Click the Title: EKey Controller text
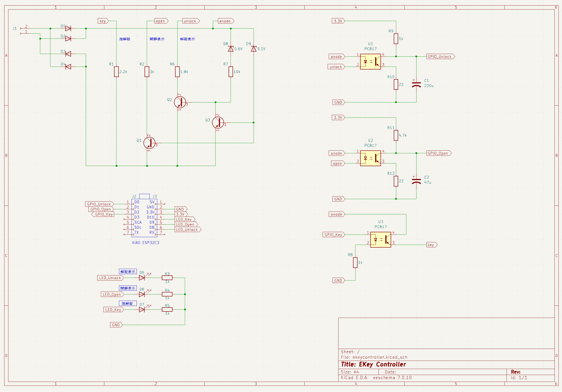Image resolution: width=562 pixels, height=392 pixels. (373, 364)
